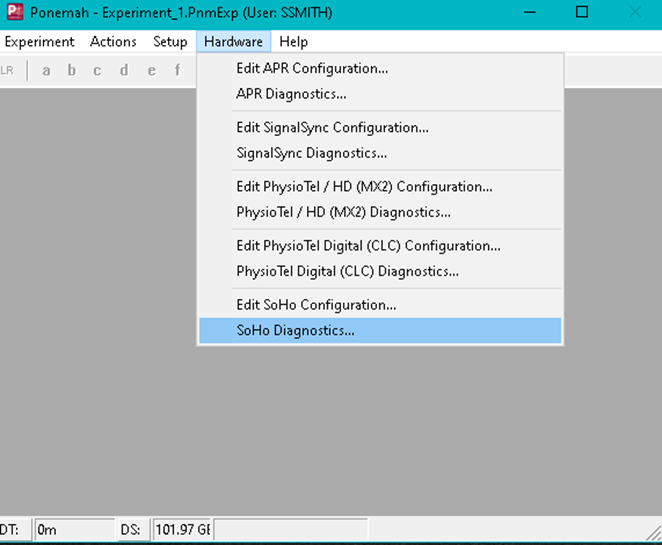Choose the 'f' toolbar button

coord(178,70)
